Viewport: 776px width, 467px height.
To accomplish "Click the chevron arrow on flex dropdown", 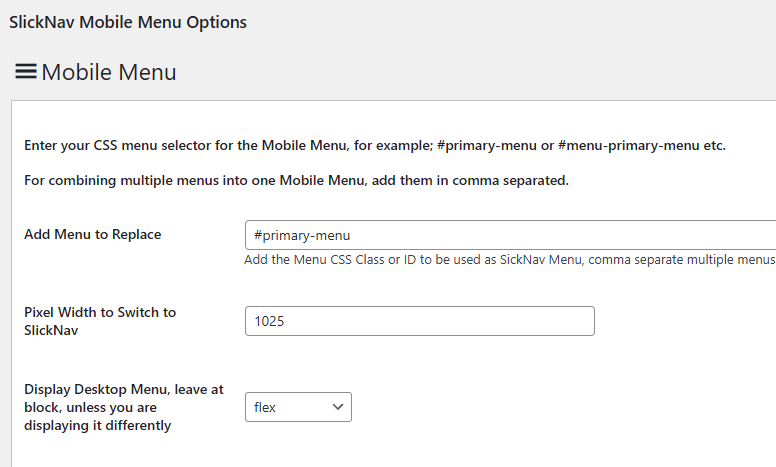I will pyautogui.click(x=338, y=407).
